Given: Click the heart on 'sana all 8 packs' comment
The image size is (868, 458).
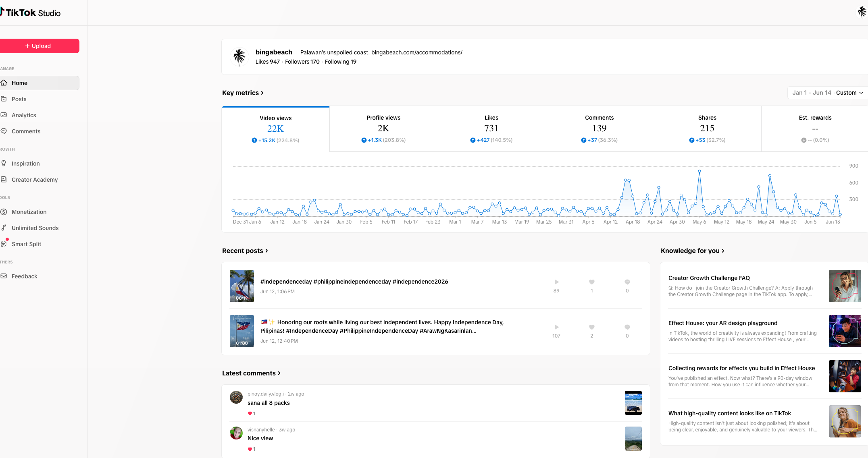Looking at the screenshot, I should click(x=250, y=413).
